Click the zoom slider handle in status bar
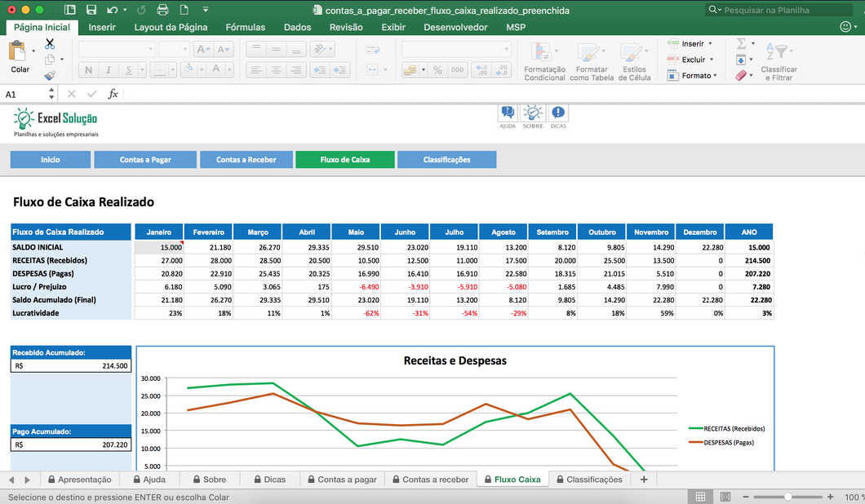Viewport: 865px width, 504px height. pyautogui.click(x=787, y=497)
